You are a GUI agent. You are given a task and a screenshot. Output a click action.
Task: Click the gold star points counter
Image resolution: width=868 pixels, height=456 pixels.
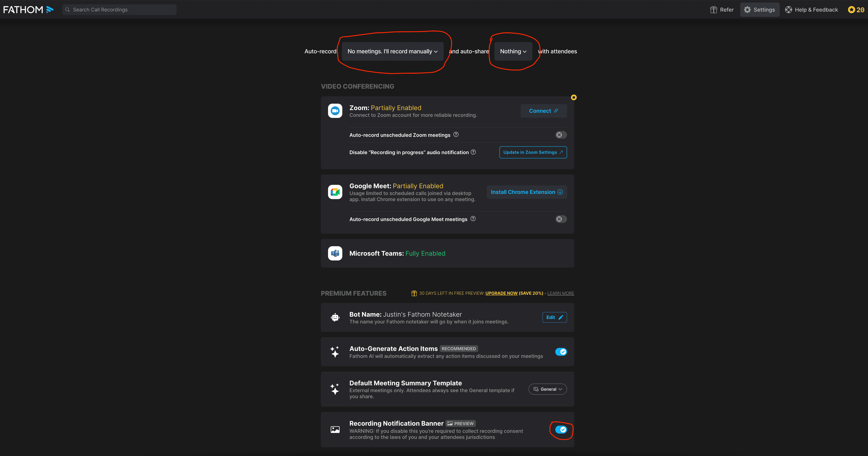click(856, 9)
